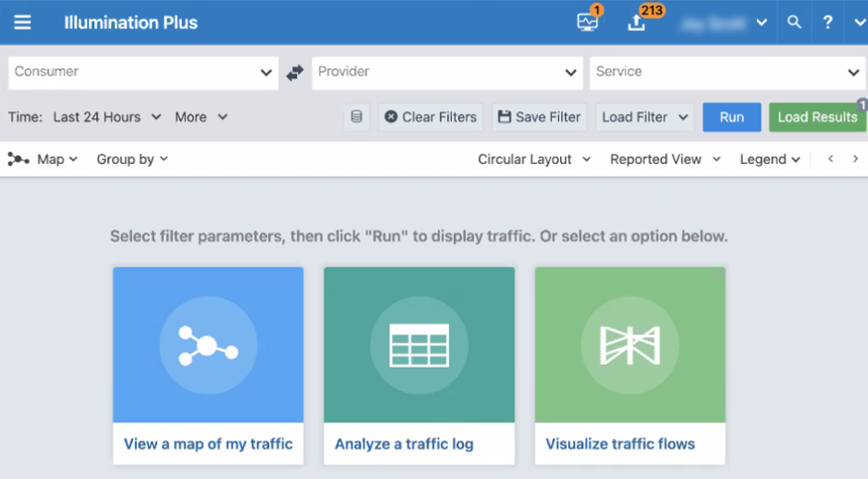Open the provisioning upload icon with 213 badge
The image size is (868, 479).
[x=637, y=22]
